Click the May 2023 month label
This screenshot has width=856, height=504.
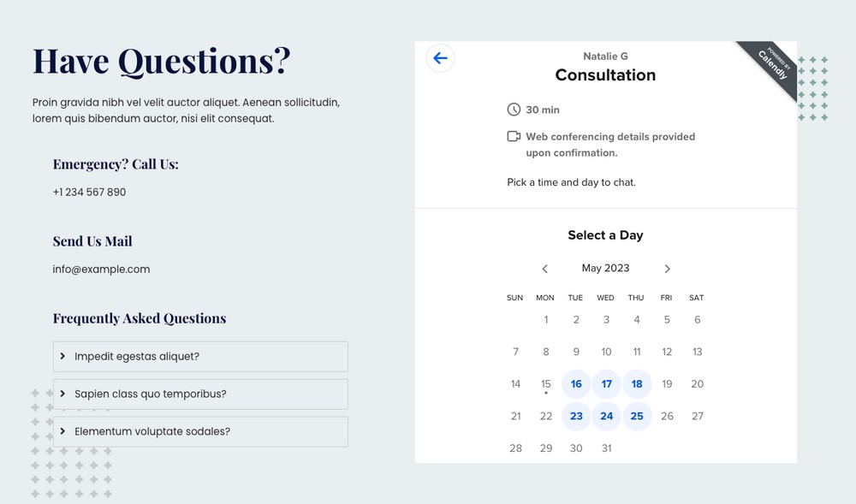tap(605, 269)
